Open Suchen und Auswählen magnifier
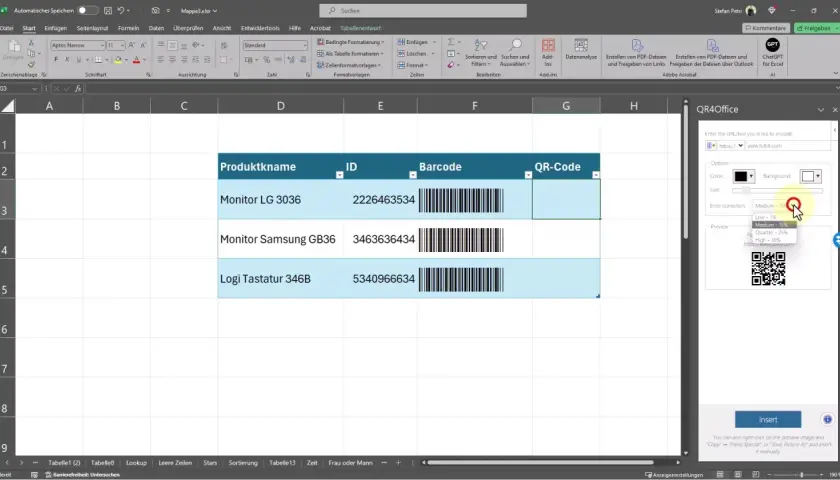This screenshot has width=840, height=480. click(x=515, y=54)
